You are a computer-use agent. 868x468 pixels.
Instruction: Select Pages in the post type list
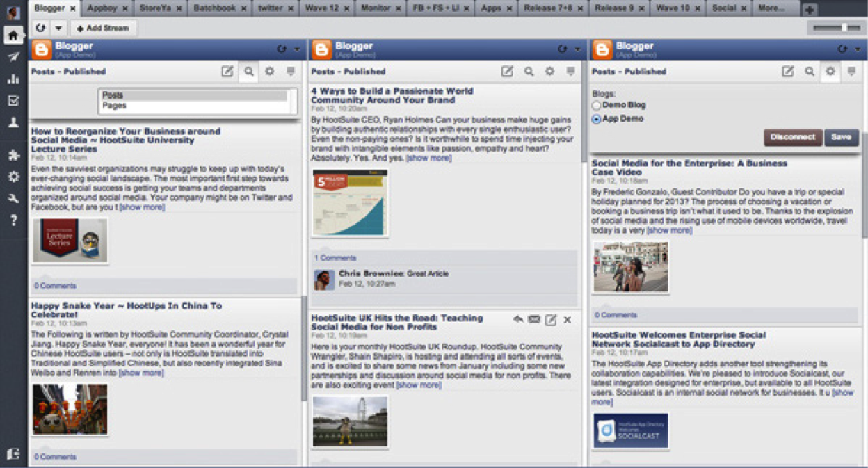click(x=115, y=106)
